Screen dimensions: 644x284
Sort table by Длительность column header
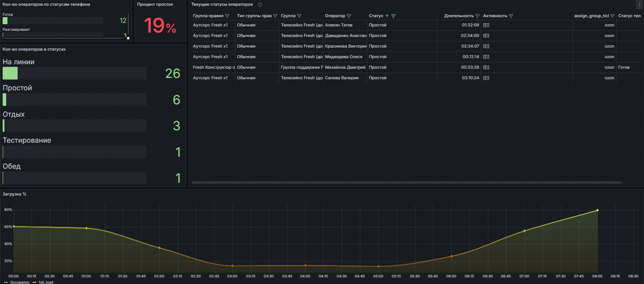(x=458, y=16)
